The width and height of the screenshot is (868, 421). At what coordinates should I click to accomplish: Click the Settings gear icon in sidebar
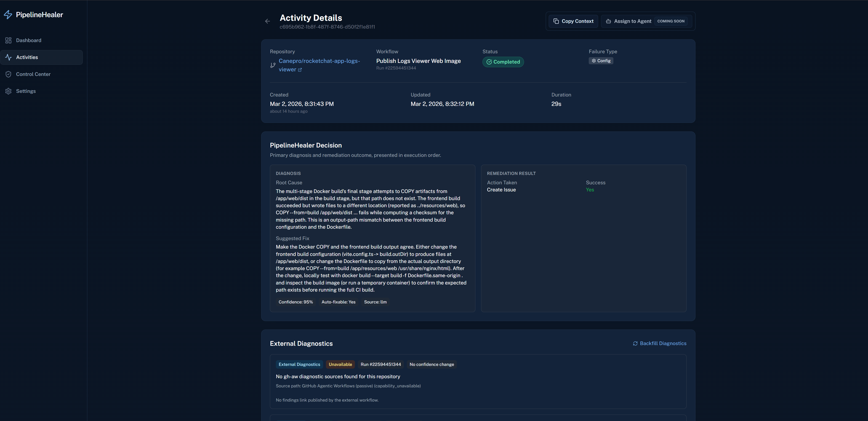coord(8,91)
